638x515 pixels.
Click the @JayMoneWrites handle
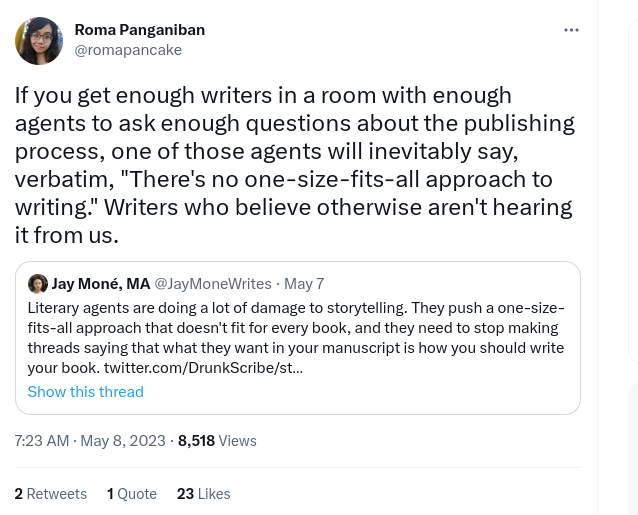click(x=212, y=284)
